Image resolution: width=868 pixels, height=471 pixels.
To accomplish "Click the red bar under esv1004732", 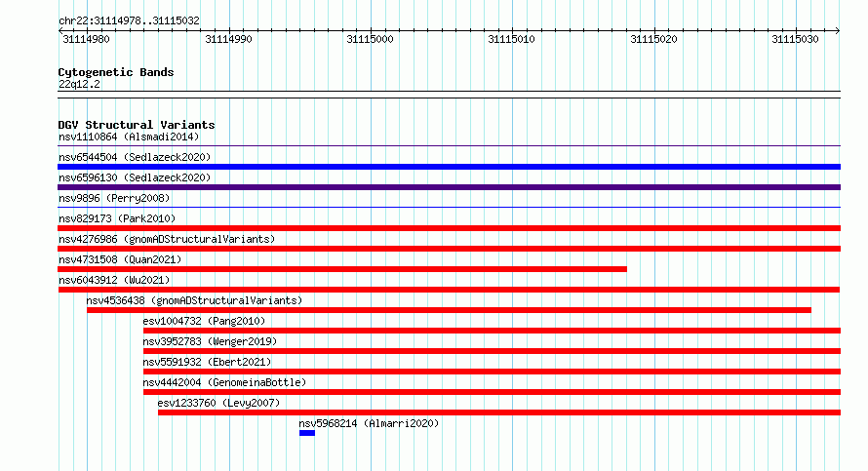I will tap(493, 331).
